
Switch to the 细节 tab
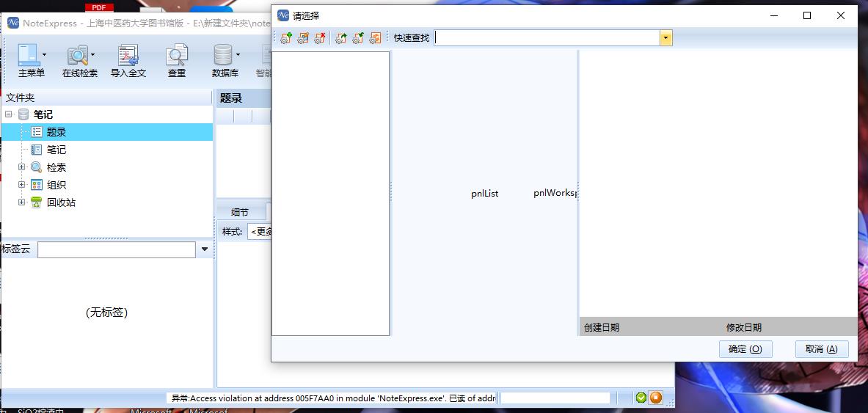coord(240,212)
